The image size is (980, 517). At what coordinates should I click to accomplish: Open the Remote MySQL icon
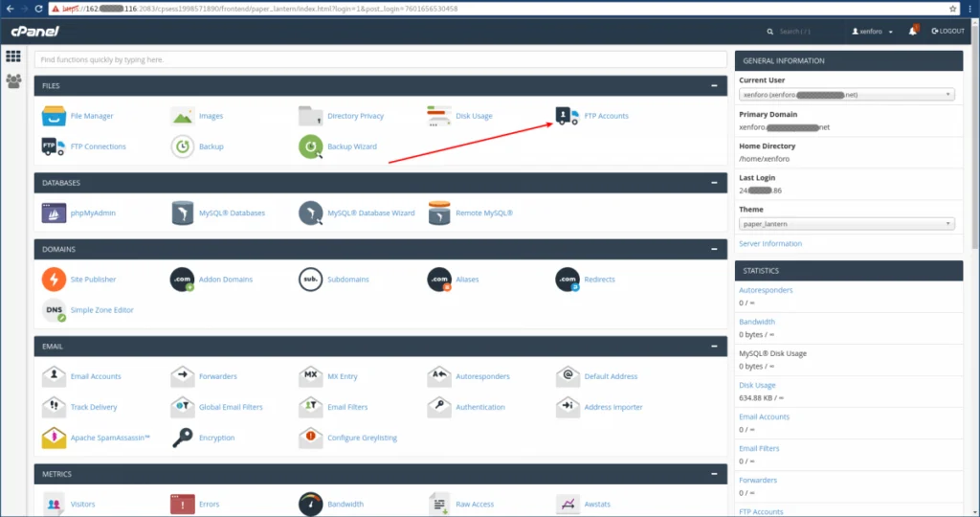438,213
